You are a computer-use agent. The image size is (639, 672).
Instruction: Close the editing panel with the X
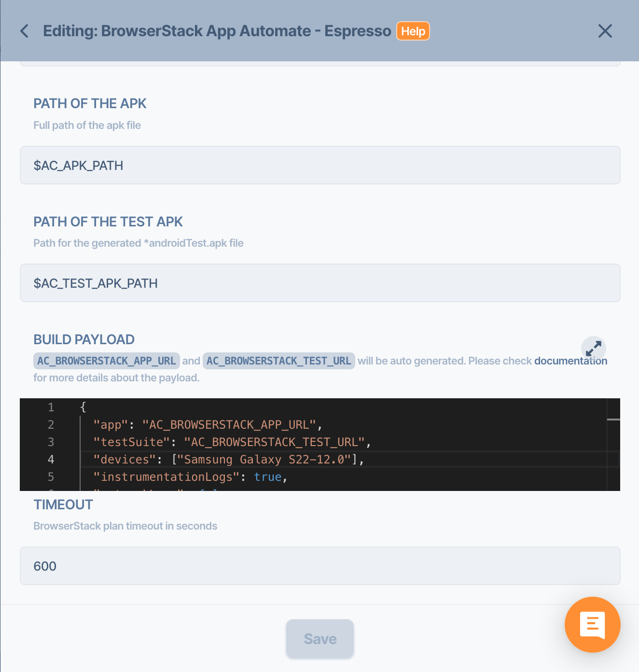(605, 31)
